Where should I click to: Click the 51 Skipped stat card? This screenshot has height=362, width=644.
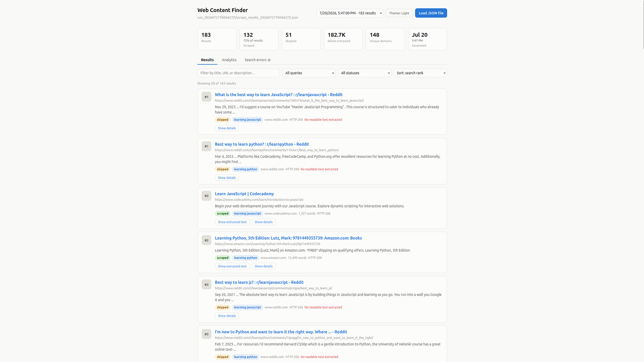301,39
